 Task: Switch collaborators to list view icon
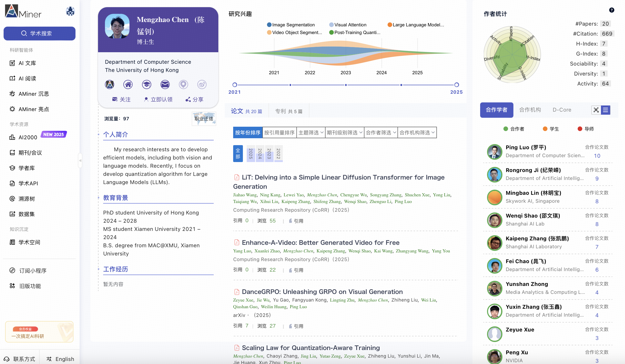point(606,110)
